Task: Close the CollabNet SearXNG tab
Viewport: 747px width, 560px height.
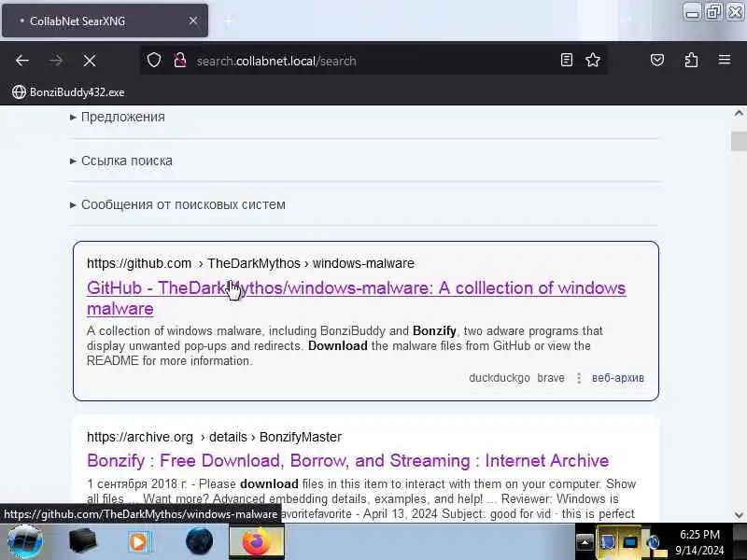Action: tap(193, 21)
